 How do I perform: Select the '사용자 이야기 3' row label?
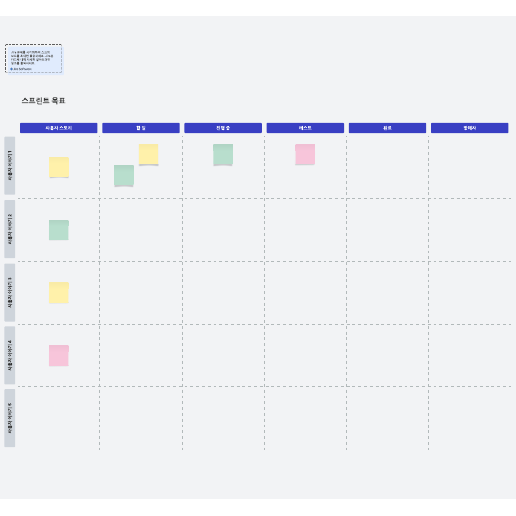click(x=10, y=292)
